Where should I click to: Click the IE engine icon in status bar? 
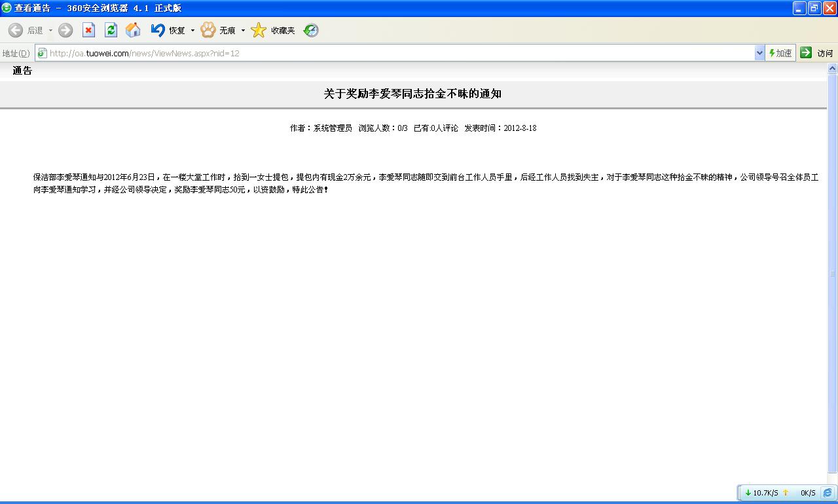(828, 493)
